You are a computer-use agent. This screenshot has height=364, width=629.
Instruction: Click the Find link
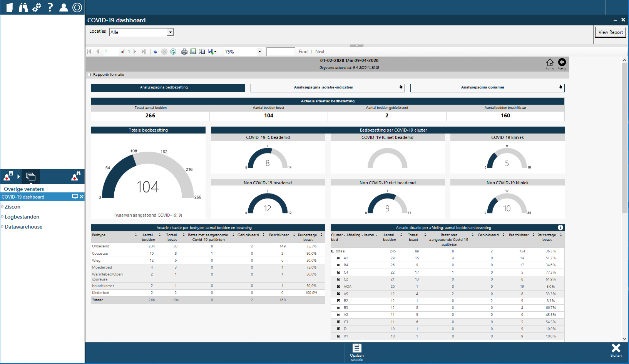point(303,52)
